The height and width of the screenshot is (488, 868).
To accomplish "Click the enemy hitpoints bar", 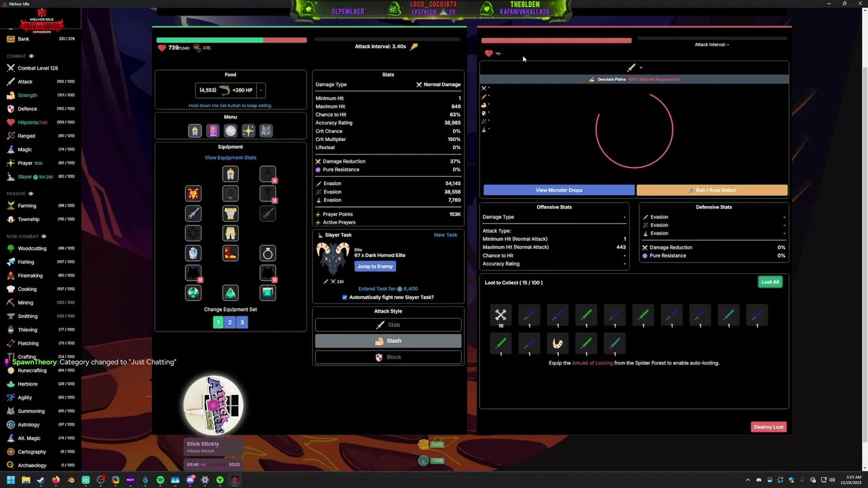I will [x=556, y=41].
